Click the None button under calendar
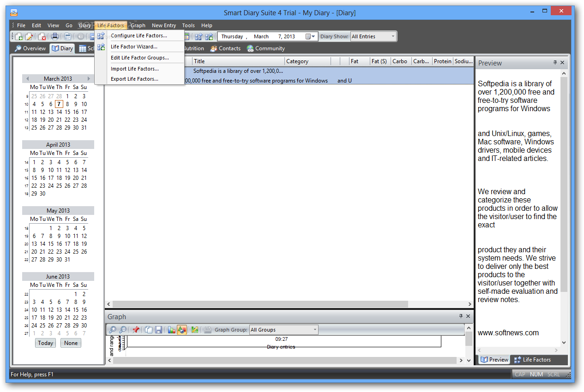 (x=71, y=343)
